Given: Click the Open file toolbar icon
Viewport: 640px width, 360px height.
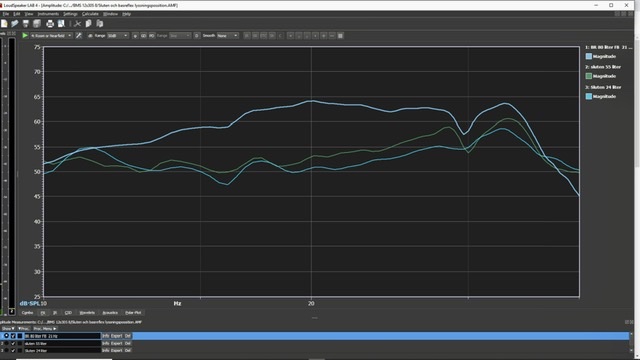Looking at the screenshot, I should 15,24.
